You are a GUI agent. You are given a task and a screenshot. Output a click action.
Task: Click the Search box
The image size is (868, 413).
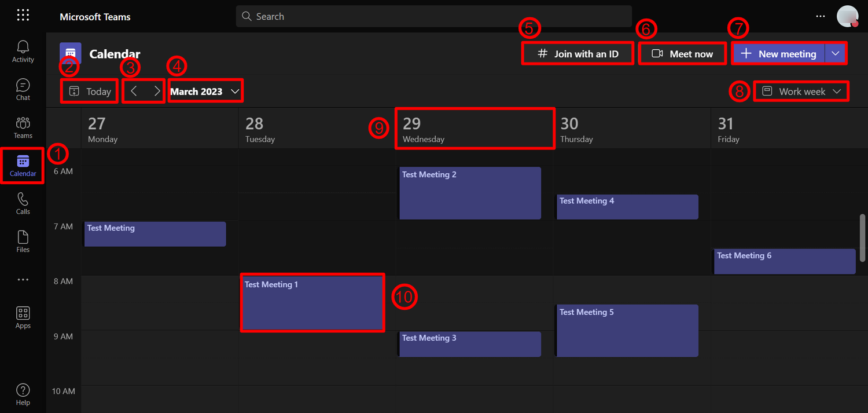coord(433,16)
